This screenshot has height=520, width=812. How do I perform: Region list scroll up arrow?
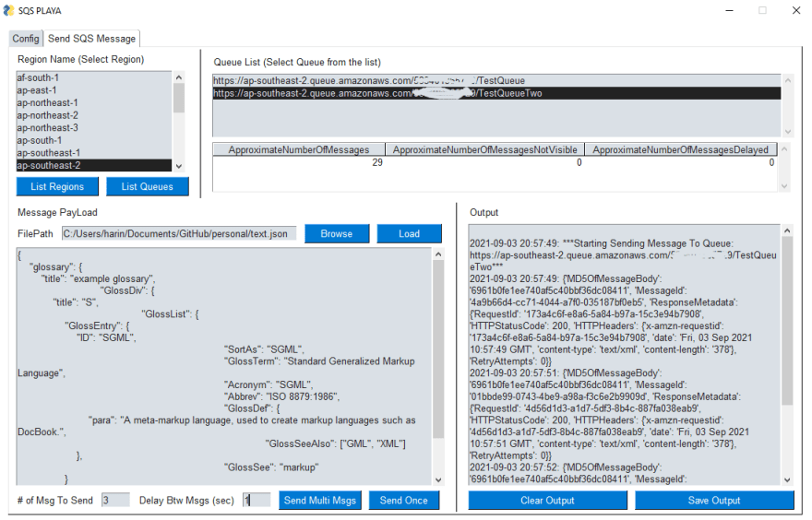179,77
